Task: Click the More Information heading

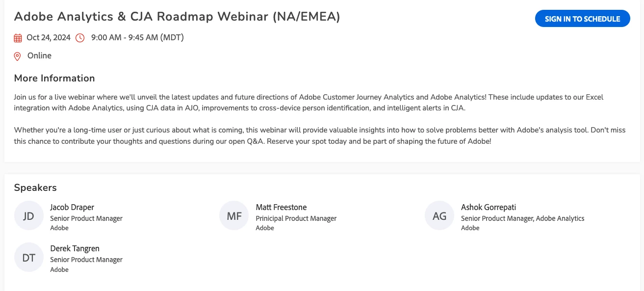Action: pyautogui.click(x=54, y=78)
